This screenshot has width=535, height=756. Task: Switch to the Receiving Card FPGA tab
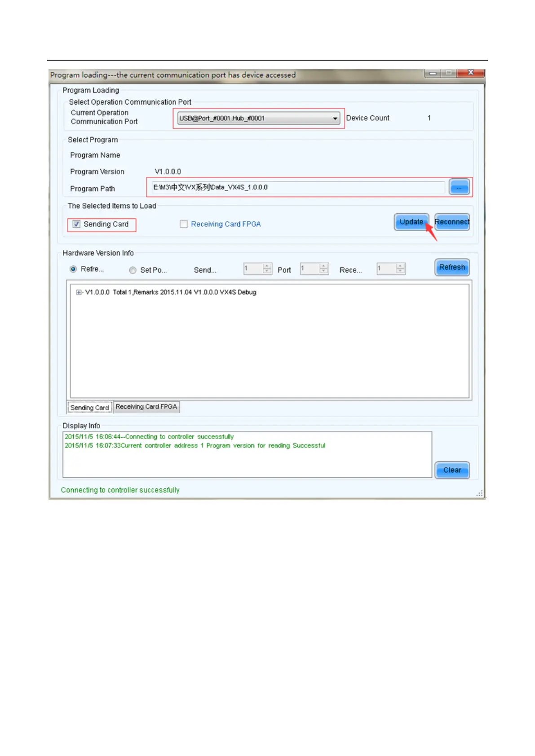[x=146, y=407]
